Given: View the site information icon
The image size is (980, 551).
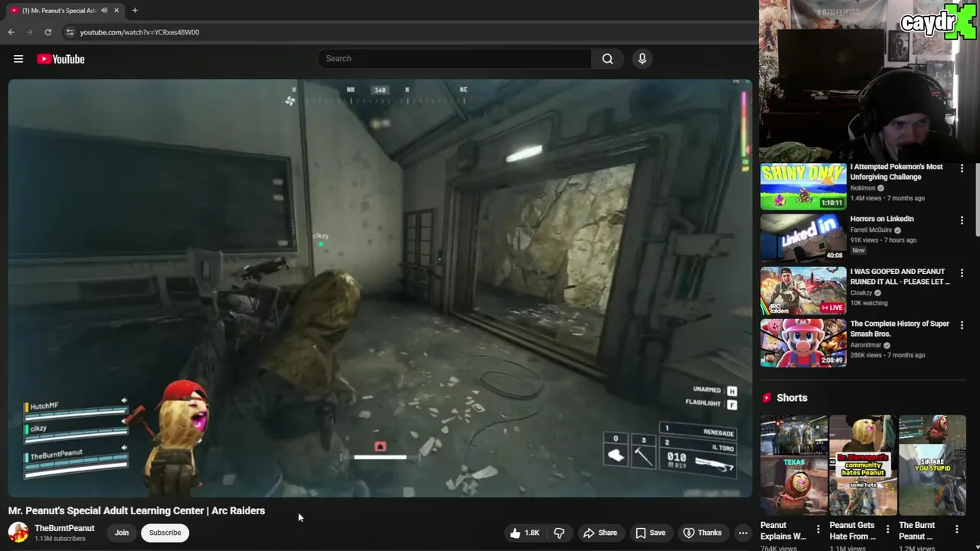Looking at the screenshot, I should (x=70, y=32).
